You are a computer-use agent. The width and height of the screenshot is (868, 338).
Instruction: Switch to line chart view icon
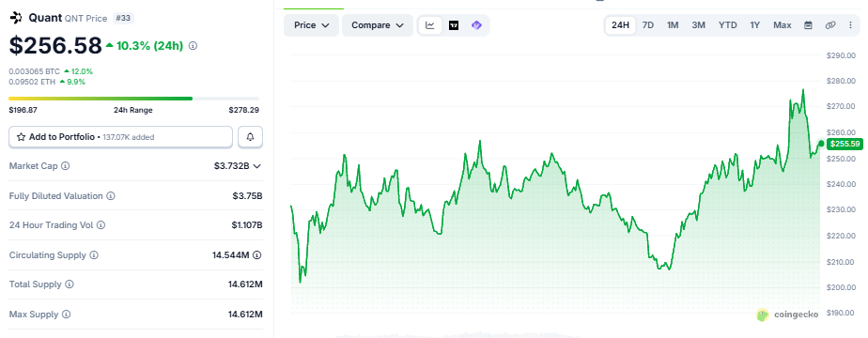(430, 25)
